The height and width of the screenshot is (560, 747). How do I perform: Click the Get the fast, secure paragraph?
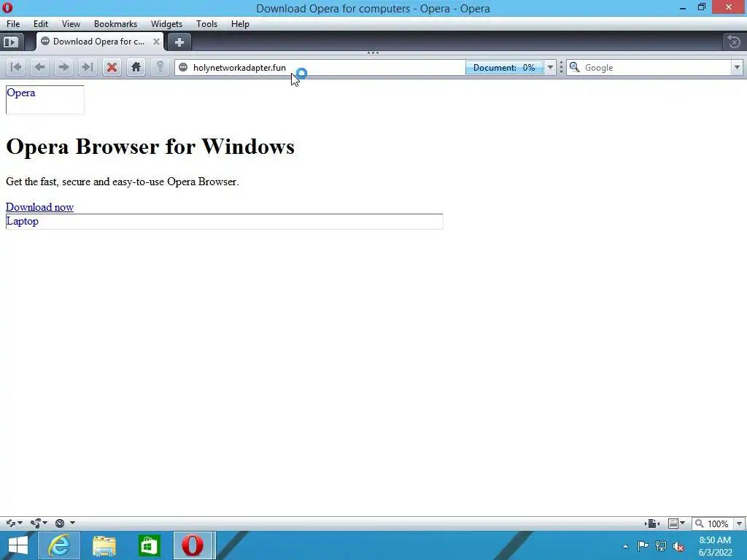pyautogui.click(x=122, y=182)
